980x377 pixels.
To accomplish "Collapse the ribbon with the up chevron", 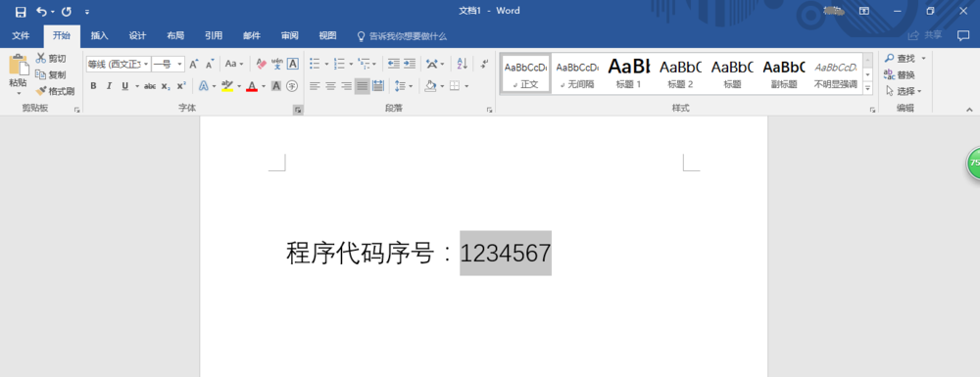I will [969, 110].
